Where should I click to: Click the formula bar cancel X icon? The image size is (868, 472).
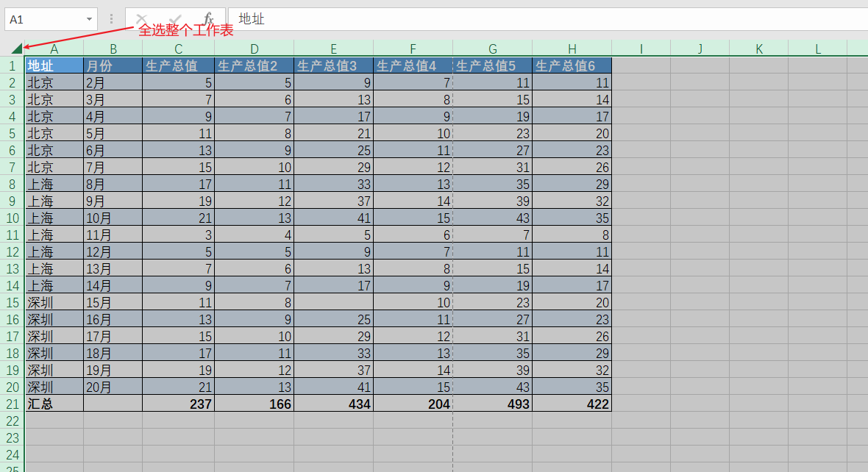point(142,19)
